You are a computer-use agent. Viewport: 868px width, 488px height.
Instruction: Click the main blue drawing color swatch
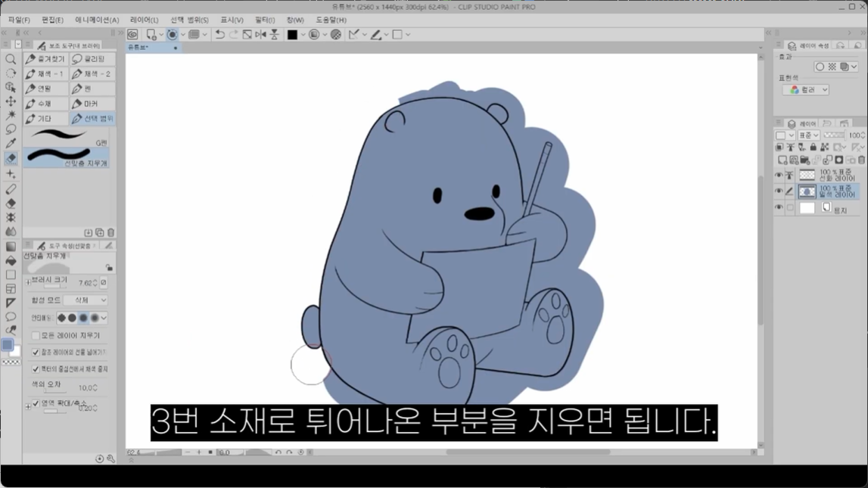tap(8, 345)
